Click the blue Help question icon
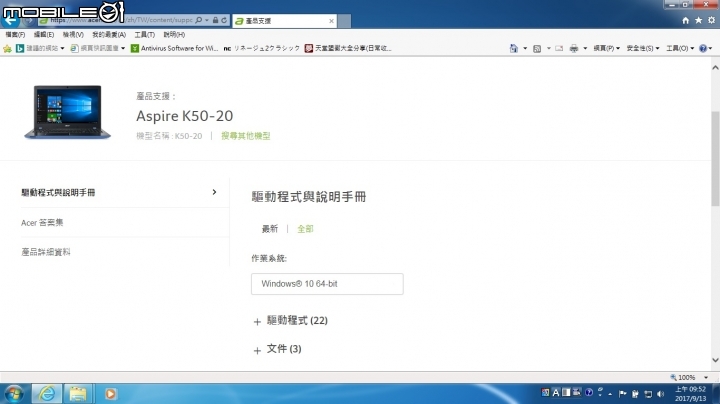This screenshot has width=720, height=404. pyautogui.click(x=703, y=48)
